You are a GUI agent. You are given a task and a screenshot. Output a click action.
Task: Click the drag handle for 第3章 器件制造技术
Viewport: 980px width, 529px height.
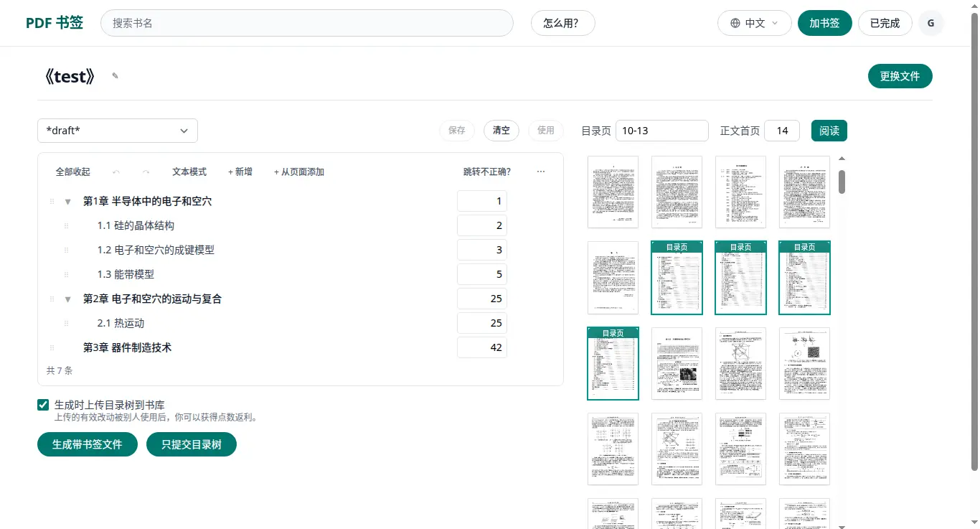pyautogui.click(x=52, y=348)
